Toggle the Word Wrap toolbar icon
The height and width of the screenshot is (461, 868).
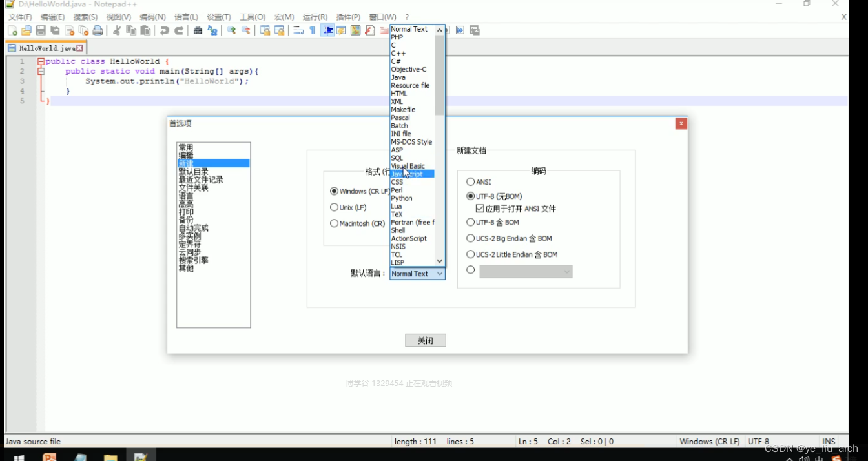298,30
